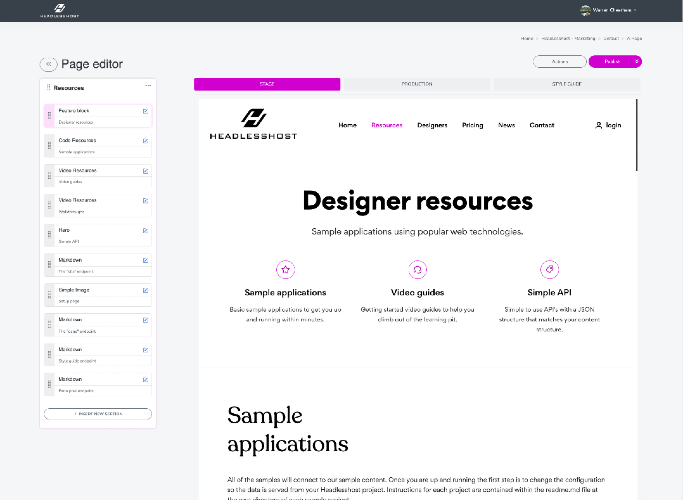Switch to the STAGE tab
This screenshot has height=500, width=683.
pos(267,84)
